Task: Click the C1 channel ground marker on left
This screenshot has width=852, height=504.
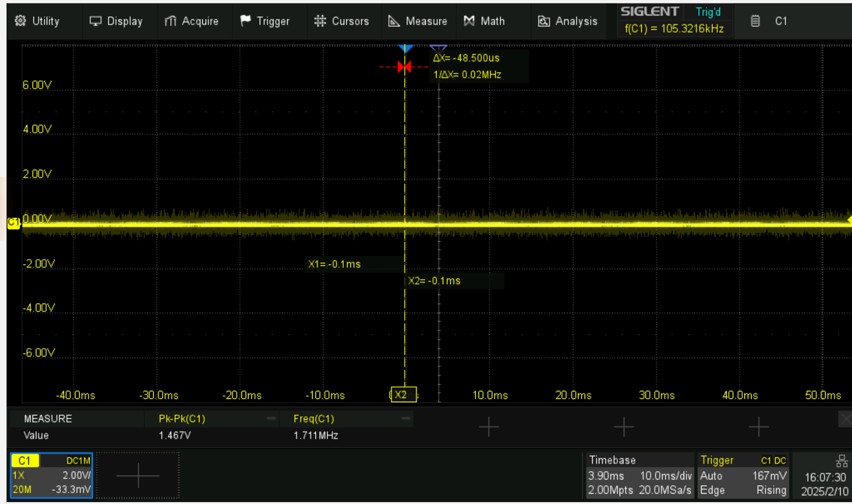Action: (x=14, y=222)
